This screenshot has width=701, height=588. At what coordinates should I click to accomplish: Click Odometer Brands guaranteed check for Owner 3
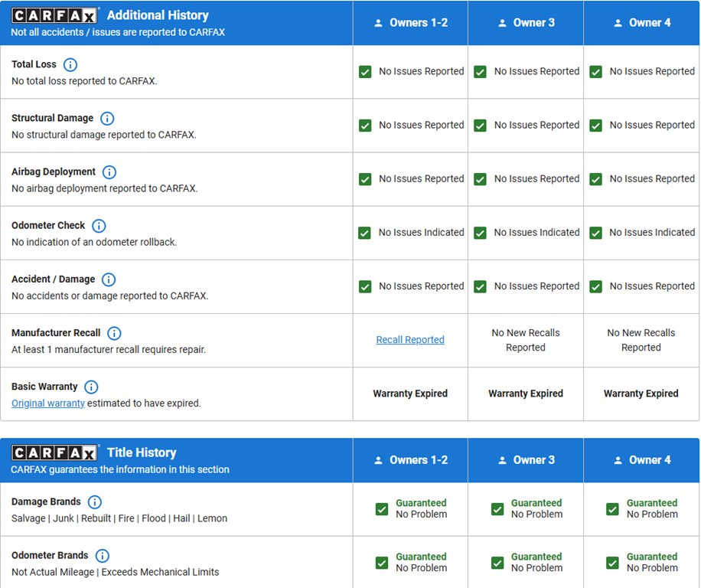coord(497,563)
